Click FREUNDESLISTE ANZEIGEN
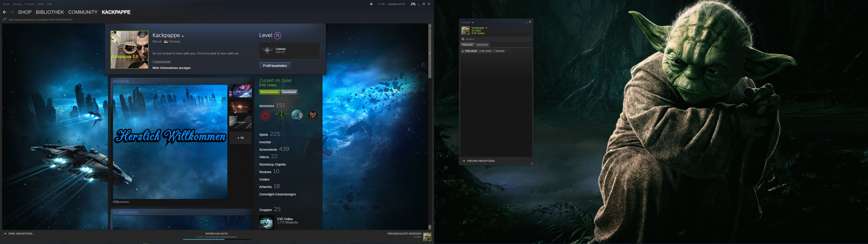 tap(404, 234)
